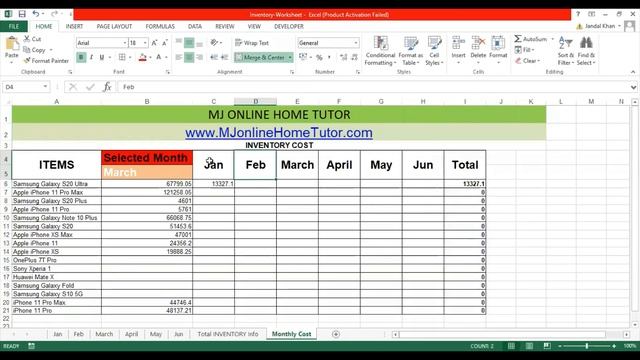Select cell 'Samsung Galaxy Note 10 Plus'
This screenshot has height=360, width=640.
[57, 218]
